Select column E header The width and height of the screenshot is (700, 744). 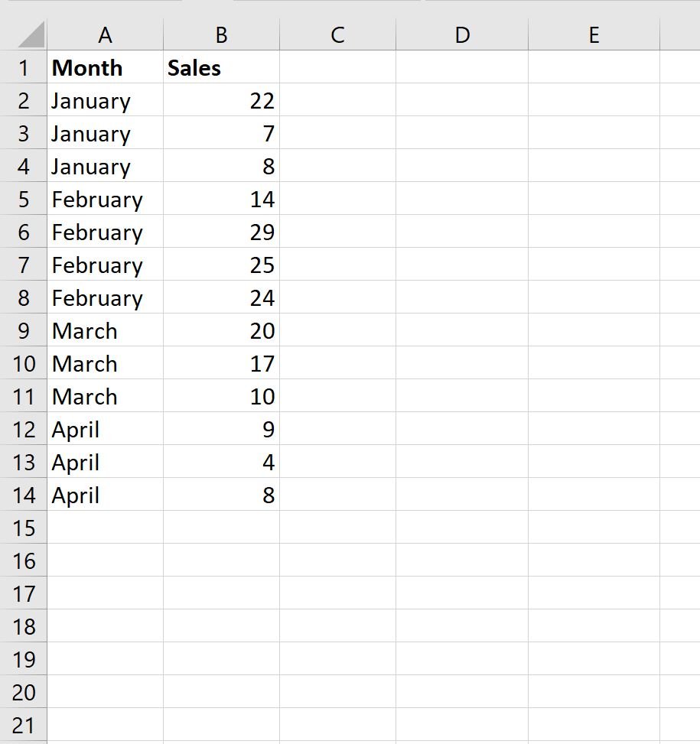[594, 34]
